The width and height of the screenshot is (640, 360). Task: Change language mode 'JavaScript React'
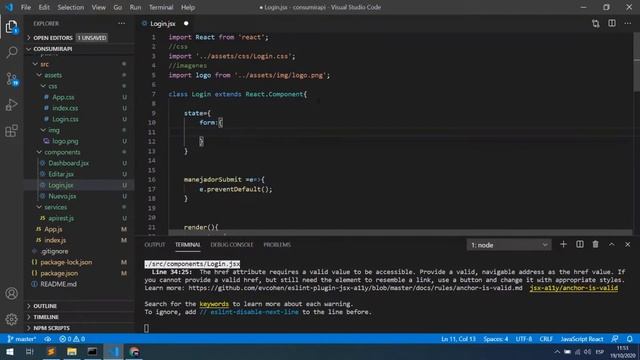pos(582,339)
